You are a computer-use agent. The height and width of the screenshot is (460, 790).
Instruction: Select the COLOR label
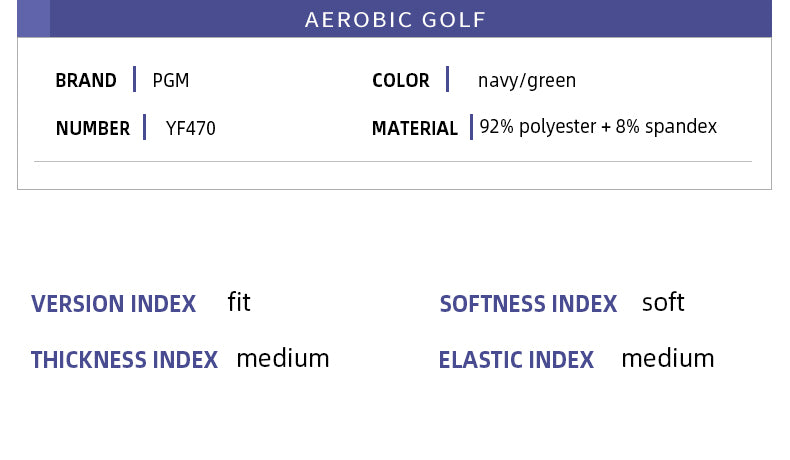[401, 81]
